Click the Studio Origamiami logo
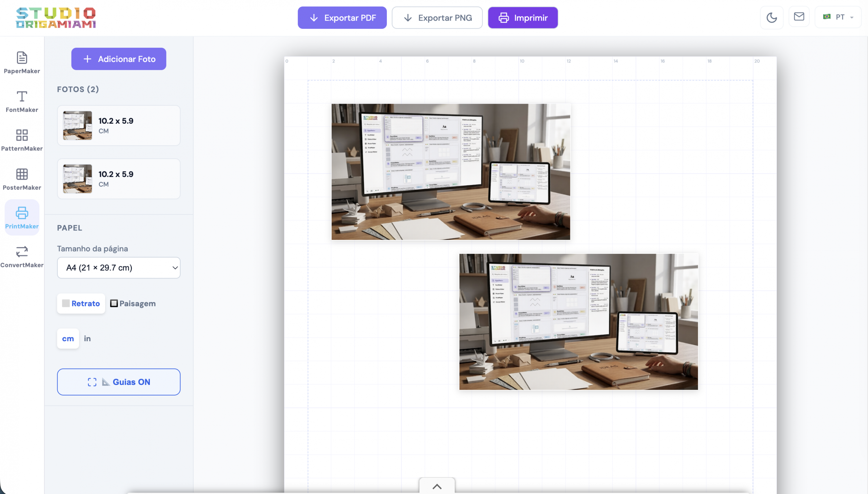 tap(56, 18)
